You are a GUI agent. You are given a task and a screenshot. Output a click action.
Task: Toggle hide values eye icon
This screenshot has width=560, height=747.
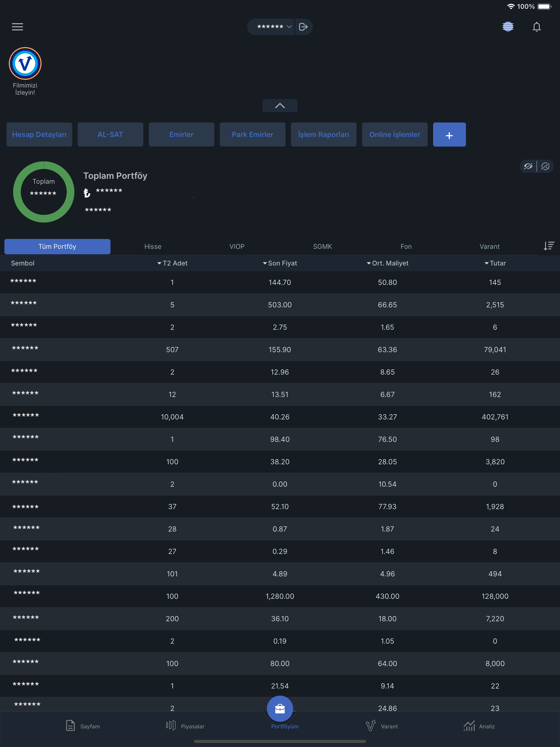528,166
